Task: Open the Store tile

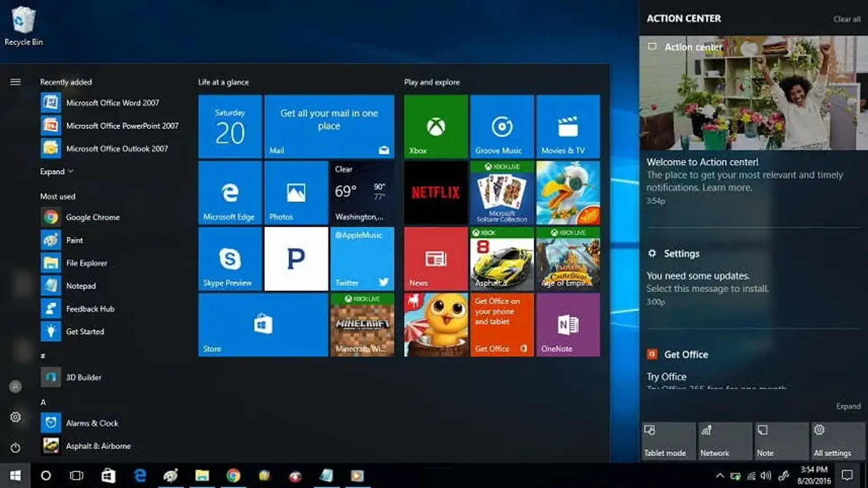Action: click(263, 324)
